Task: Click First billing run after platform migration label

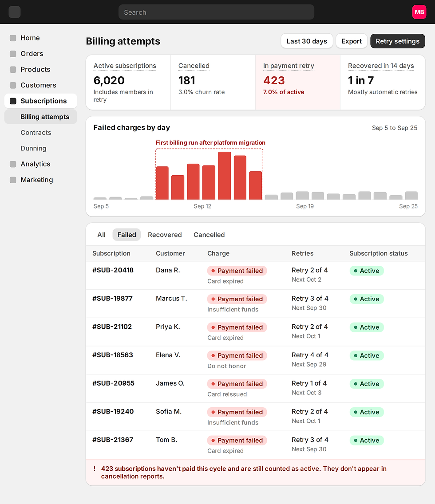Action: pyautogui.click(x=210, y=142)
